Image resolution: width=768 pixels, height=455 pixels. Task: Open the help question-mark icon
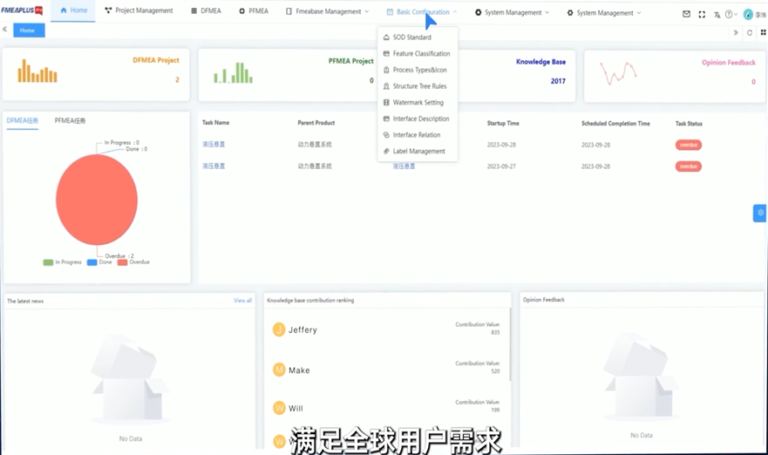coord(729,15)
